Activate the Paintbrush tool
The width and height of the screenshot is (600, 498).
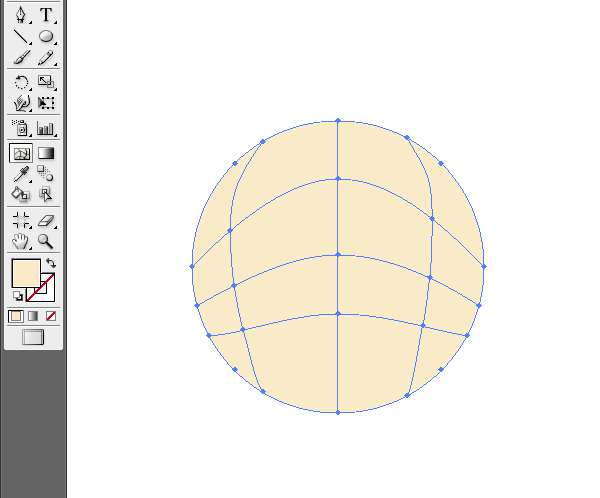[x=21, y=57]
